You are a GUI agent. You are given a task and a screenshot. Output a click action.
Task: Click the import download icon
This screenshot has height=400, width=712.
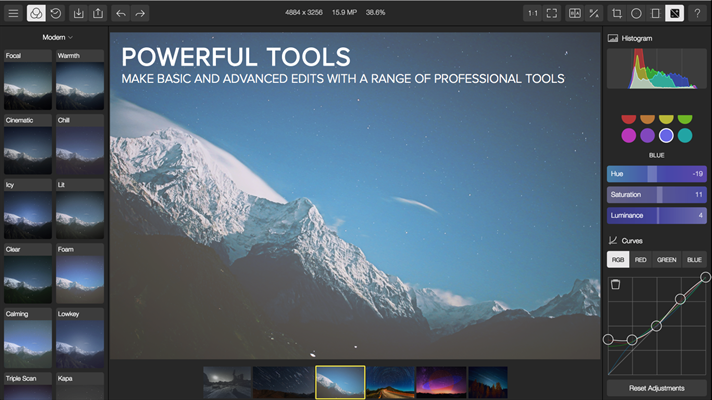(79, 13)
